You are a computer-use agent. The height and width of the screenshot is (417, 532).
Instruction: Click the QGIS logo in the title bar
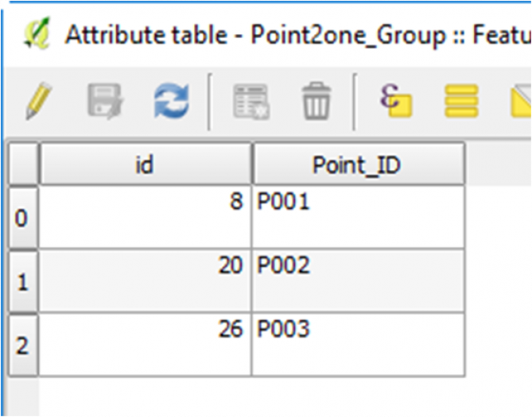tap(37, 33)
